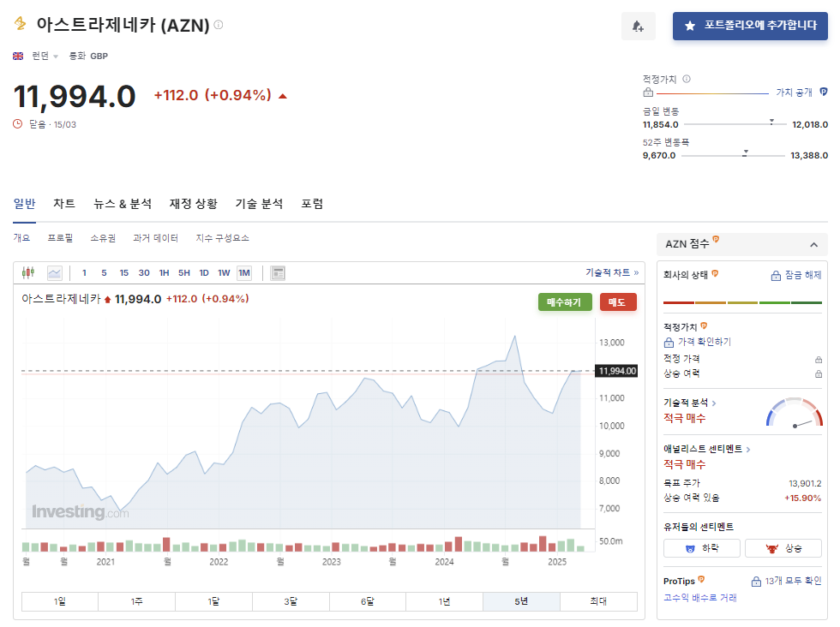Open the 고수익 배수로 거래 link

pyautogui.click(x=699, y=598)
